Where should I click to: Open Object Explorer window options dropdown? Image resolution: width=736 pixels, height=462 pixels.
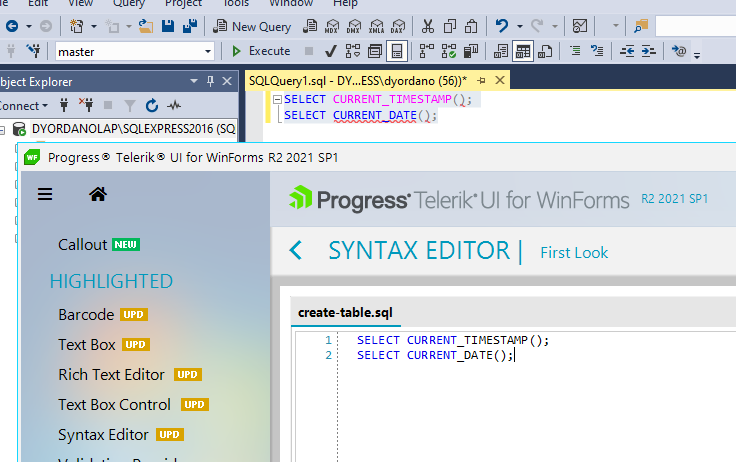[194, 81]
